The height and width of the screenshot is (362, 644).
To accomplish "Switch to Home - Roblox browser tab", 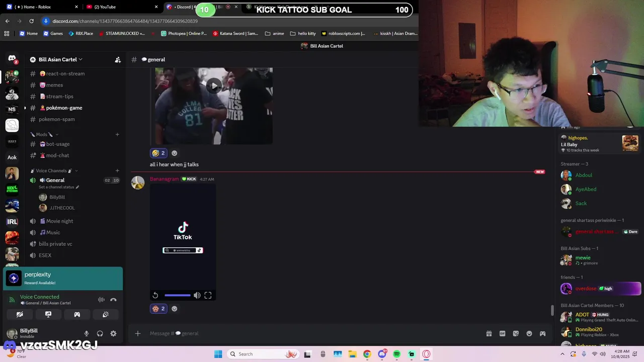I will pos(42,7).
